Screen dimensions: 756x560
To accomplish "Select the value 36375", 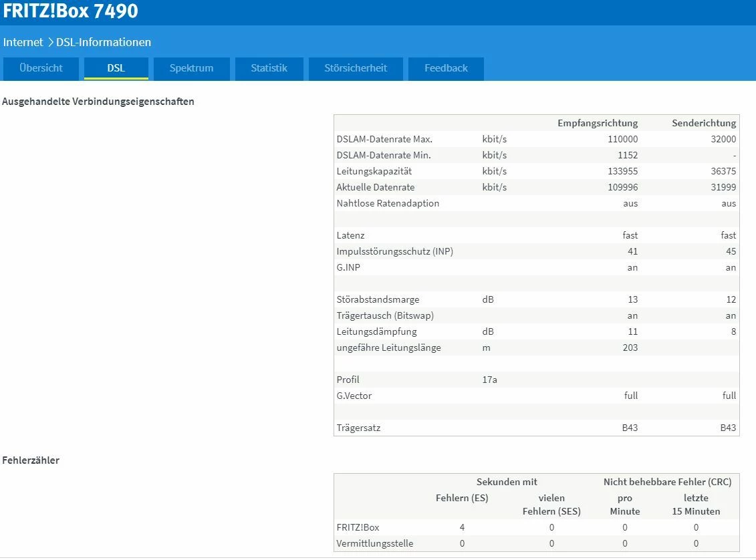I will (723, 171).
